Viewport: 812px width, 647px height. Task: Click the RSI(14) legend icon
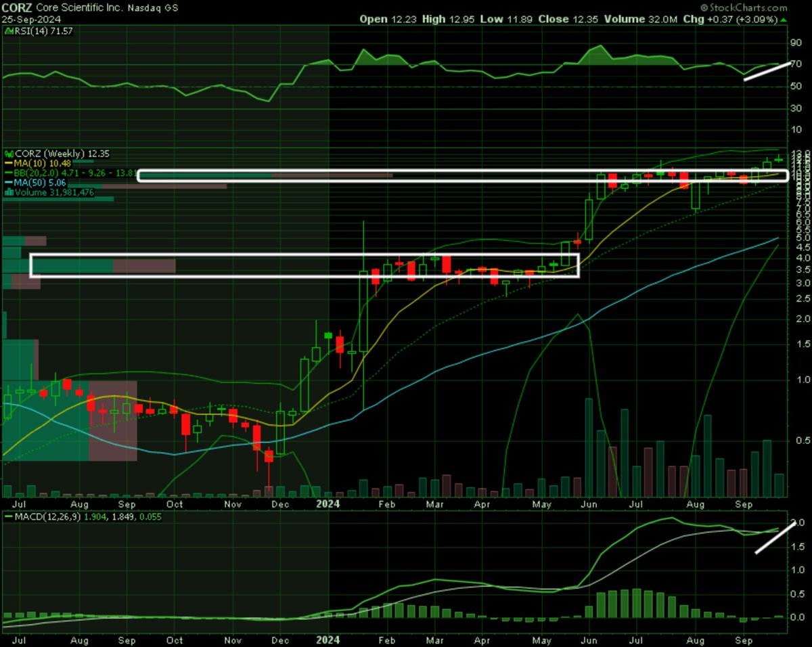click(7, 32)
